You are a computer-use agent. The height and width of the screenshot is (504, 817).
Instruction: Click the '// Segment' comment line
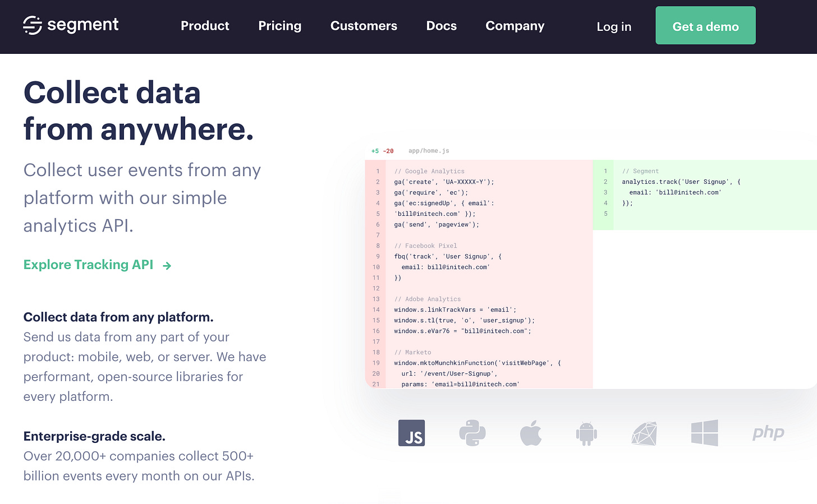[x=640, y=171]
